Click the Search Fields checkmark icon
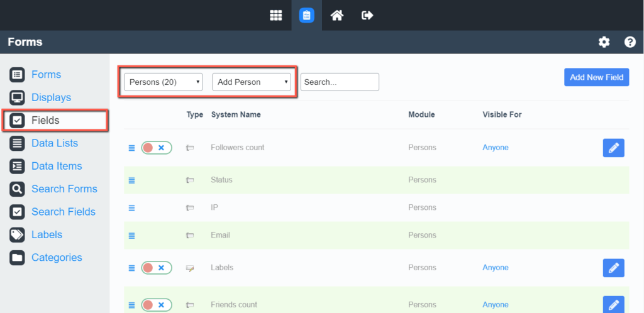 coord(17,212)
